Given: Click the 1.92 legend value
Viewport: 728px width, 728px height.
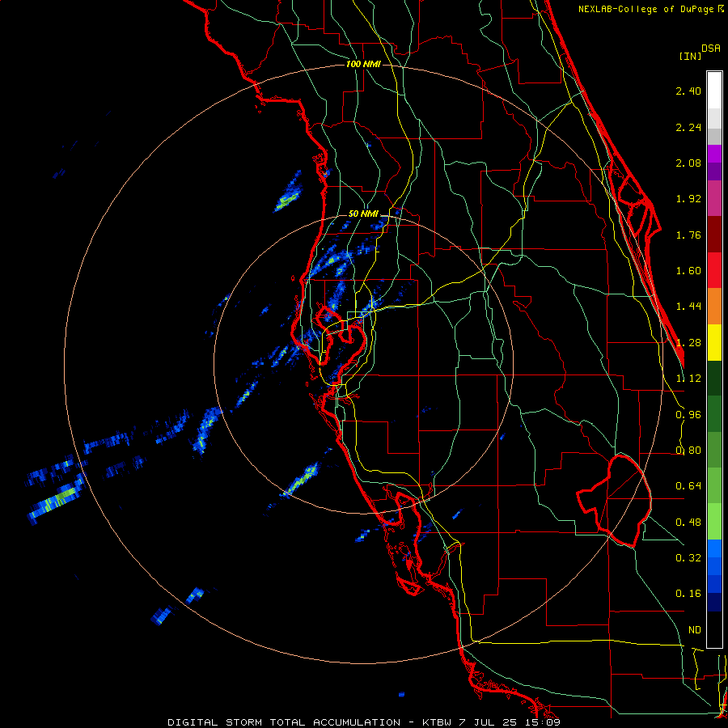Looking at the screenshot, I should (688, 199).
